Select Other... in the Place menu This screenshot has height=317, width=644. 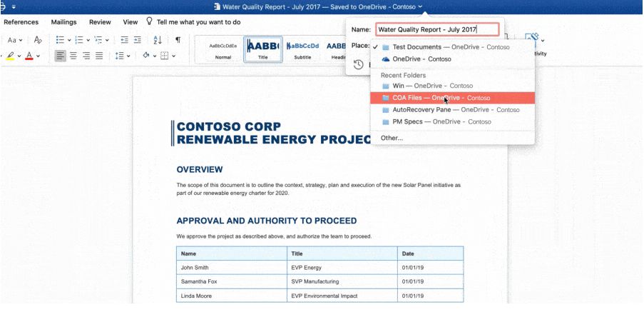(453, 138)
